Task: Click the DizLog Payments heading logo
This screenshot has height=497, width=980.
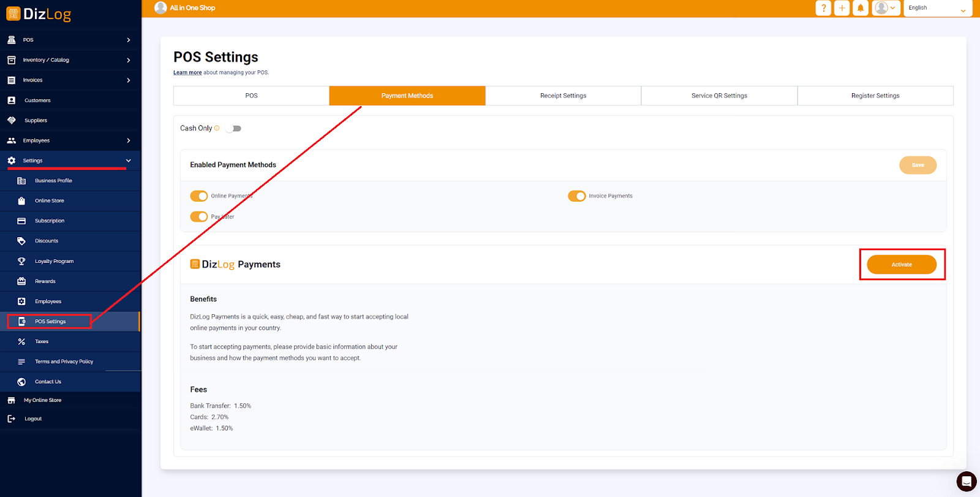Action: [x=213, y=264]
